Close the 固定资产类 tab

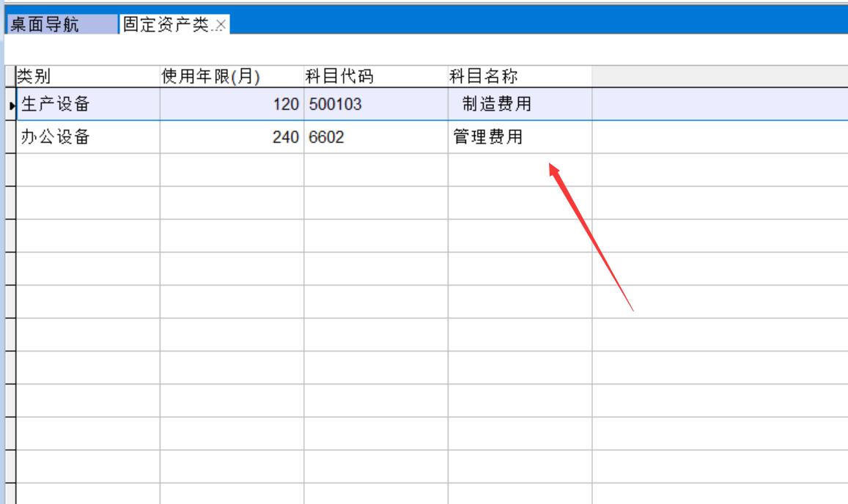coord(221,26)
